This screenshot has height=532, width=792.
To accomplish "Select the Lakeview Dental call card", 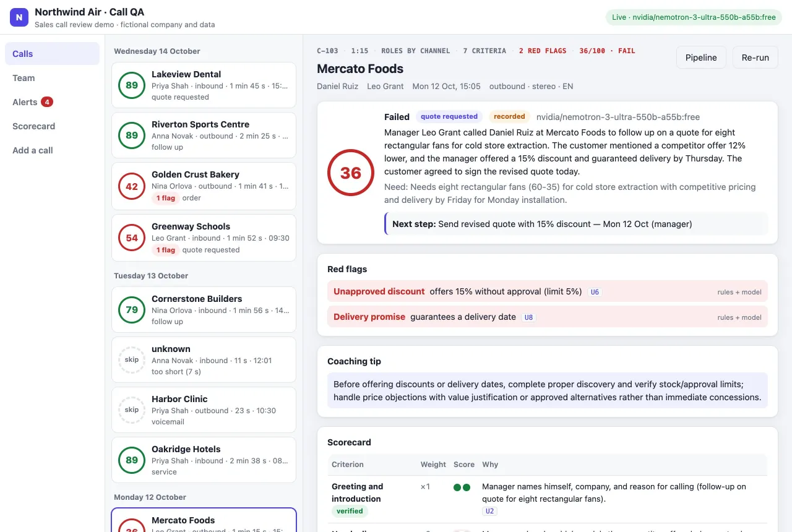I will (x=204, y=85).
